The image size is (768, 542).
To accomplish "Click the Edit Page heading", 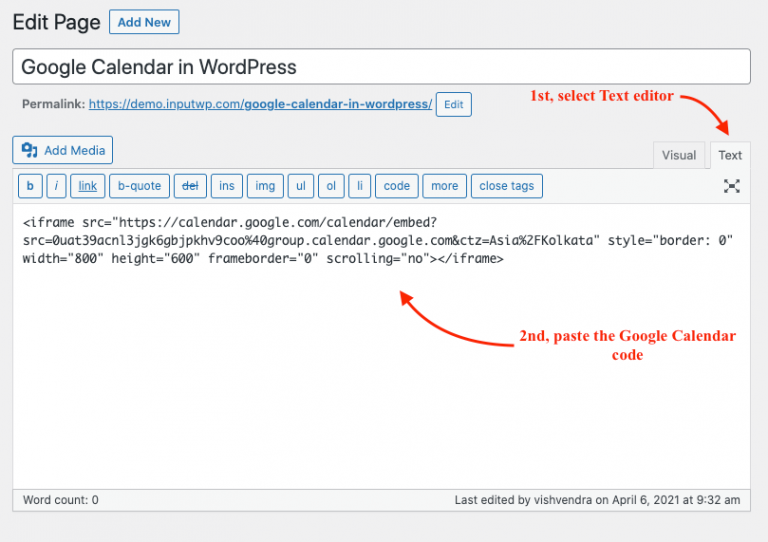I will click(x=56, y=23).
